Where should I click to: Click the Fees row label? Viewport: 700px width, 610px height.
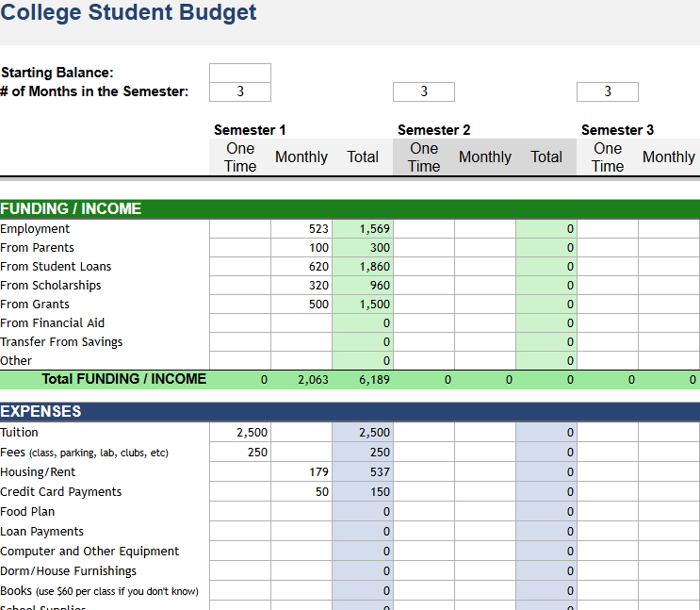click(x=85, y=453)
